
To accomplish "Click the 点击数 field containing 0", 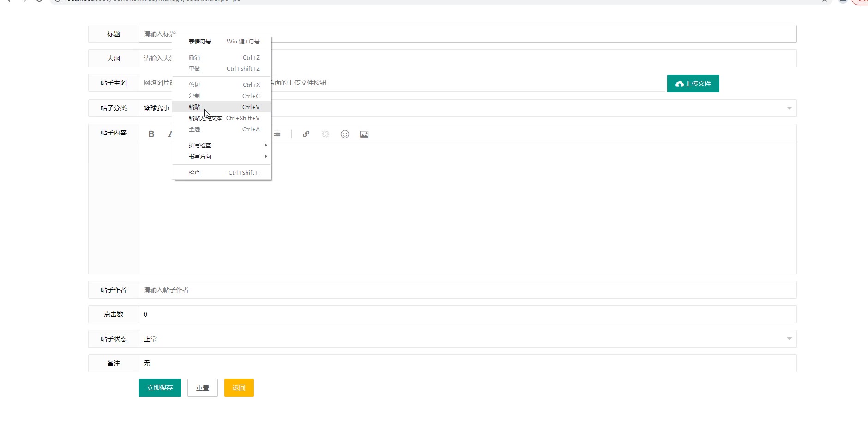I will coord(468,314).
